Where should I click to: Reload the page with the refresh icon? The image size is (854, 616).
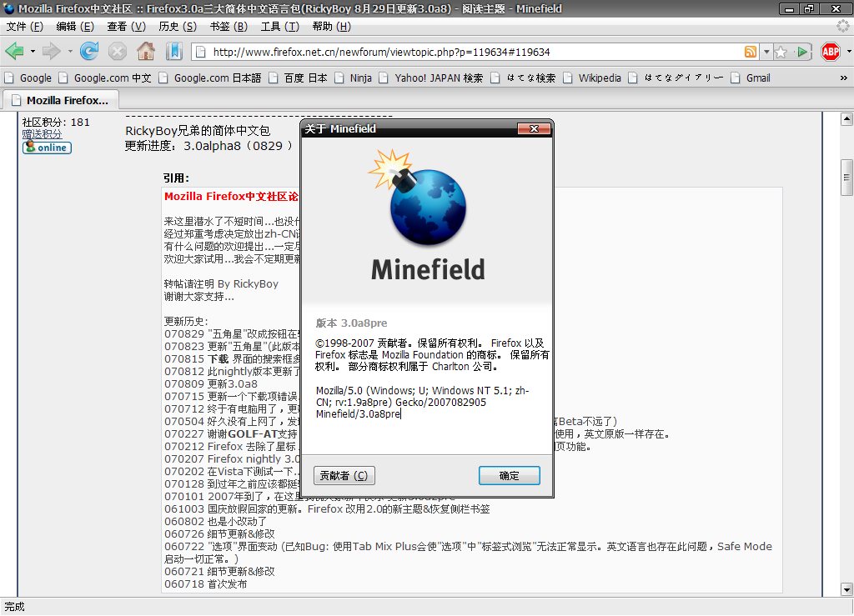pos(89,52)
